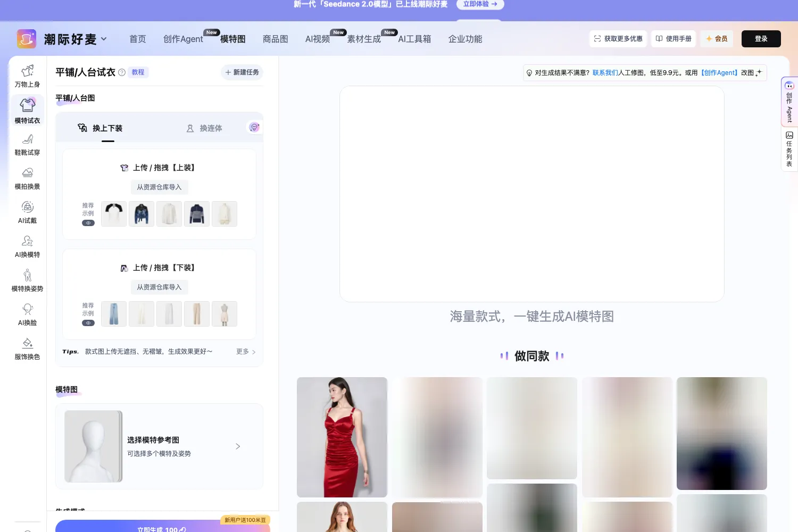This screenshot has height=532, width=798.
Task: Pick the beige shorts mannequin bottom example
Action: pyautogui.click(x=225, y=314)
